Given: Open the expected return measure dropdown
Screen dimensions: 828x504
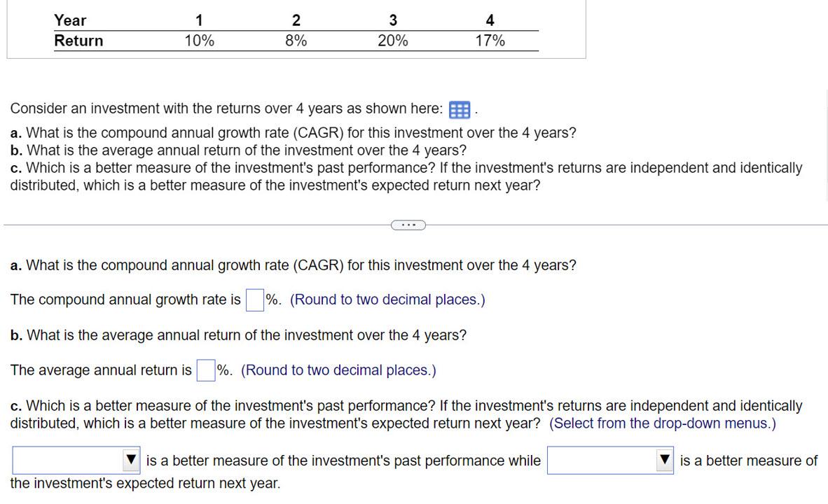Looking at the screenshot, I should [609, 460].
